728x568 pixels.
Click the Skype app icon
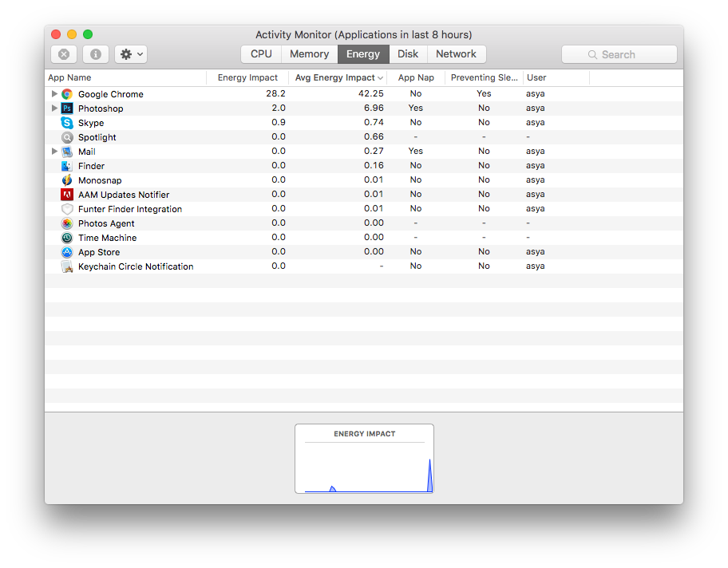(x=67, y=123)
